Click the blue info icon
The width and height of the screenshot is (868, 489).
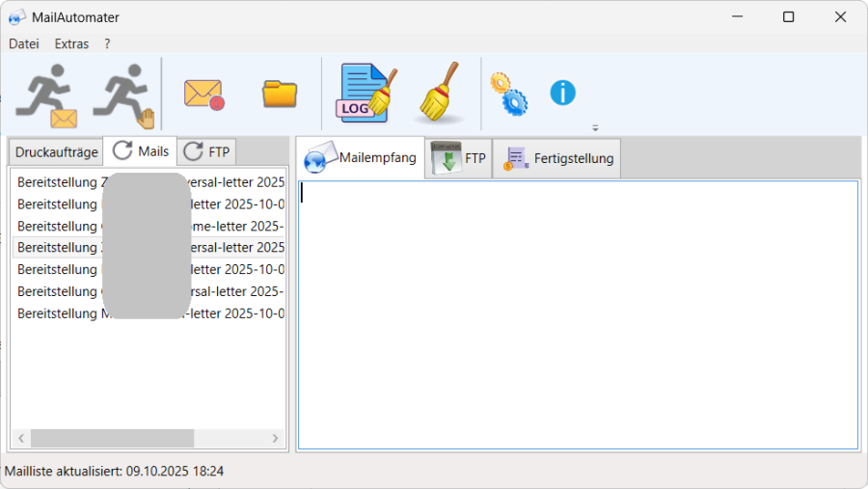click(562, 93)
